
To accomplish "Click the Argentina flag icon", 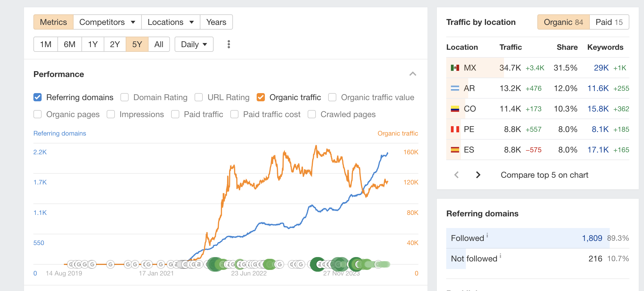I will [455, 88].
